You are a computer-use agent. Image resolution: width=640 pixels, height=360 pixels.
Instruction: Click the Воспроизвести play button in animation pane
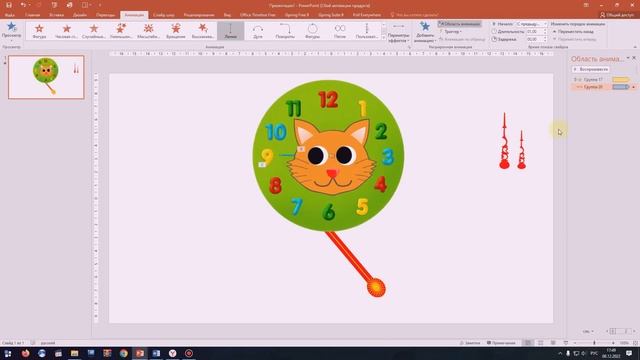[x=591, y=69]
